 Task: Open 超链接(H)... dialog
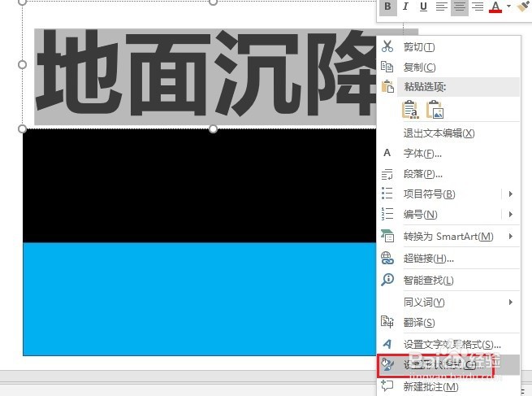click(x=429, y=259)
